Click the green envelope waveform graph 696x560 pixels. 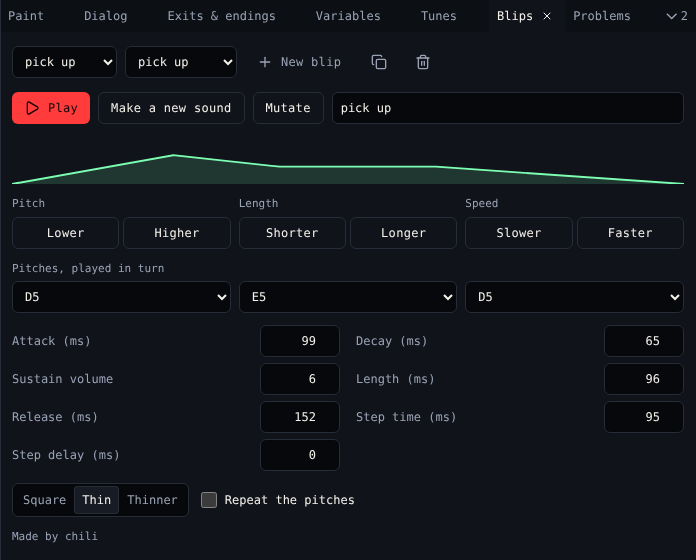tap(348, 169)
